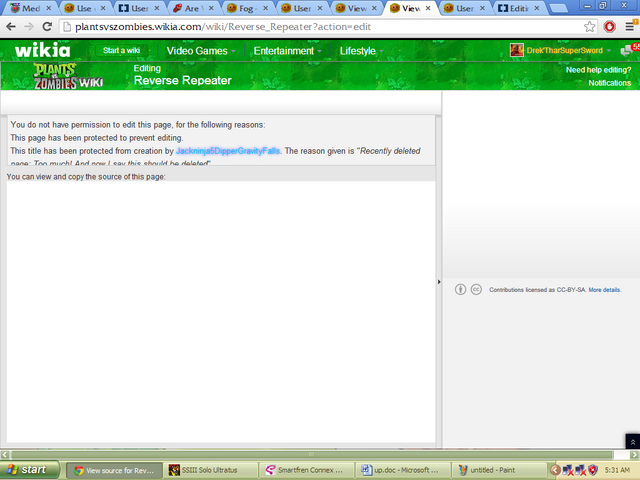Open JackninjaSDipperGravityFalls user link
This screenshot has height=480, width=640.
click(x=228, y=151)
